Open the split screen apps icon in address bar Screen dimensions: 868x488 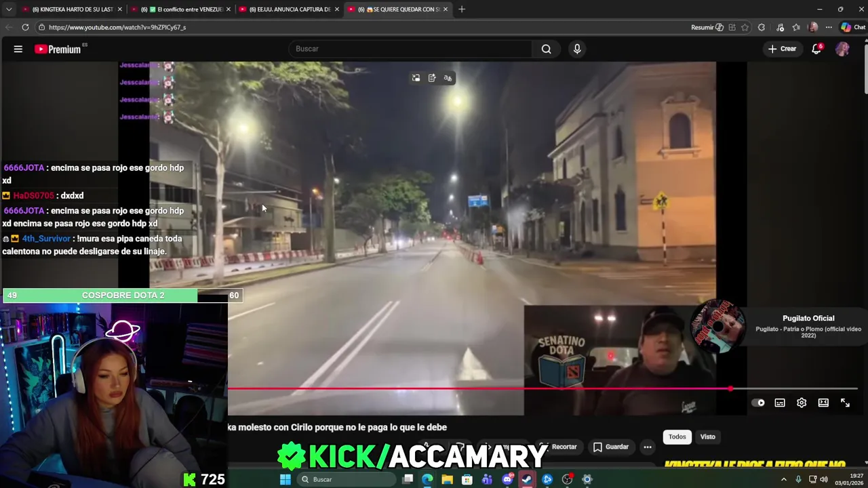point(732,27)
